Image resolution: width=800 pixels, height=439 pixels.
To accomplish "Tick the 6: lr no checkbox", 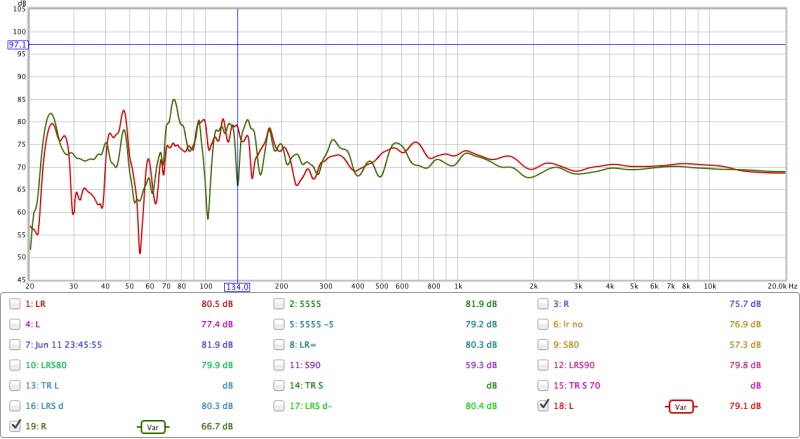I will 545,324.
